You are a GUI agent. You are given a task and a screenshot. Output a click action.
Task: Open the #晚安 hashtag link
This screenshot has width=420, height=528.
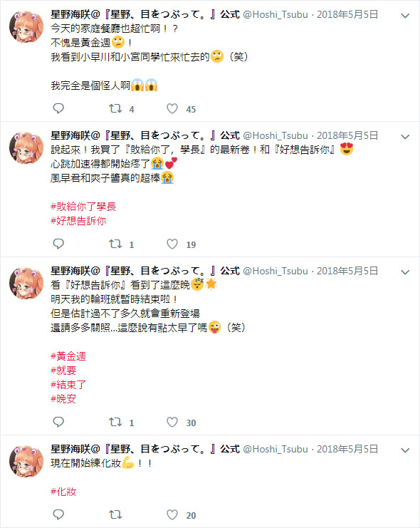tap(63, 399)
